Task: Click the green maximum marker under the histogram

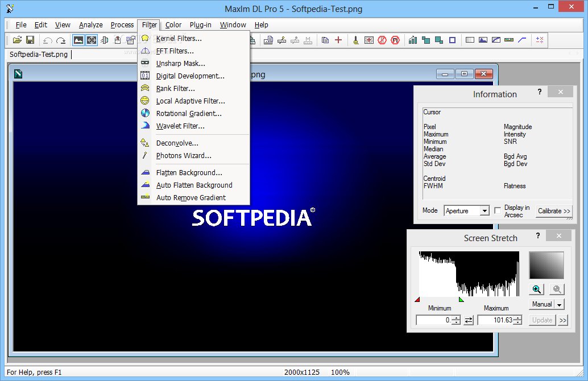Action: 461,299
